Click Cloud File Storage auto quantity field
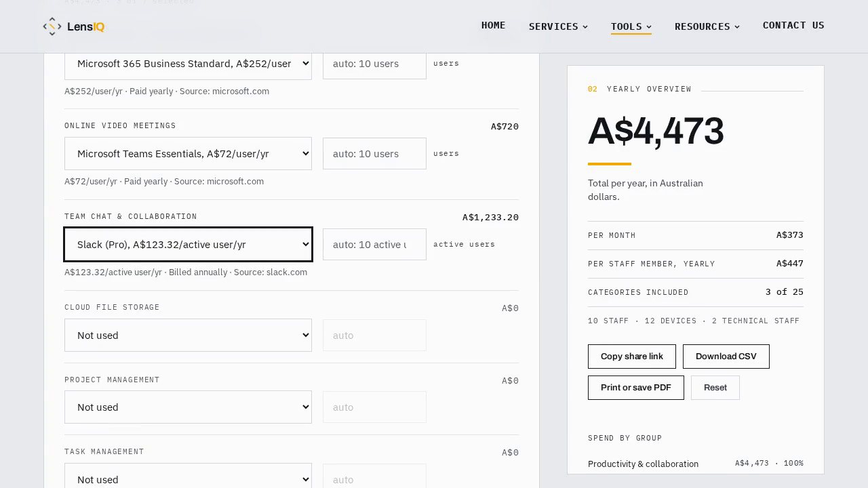 coord(374,335)
